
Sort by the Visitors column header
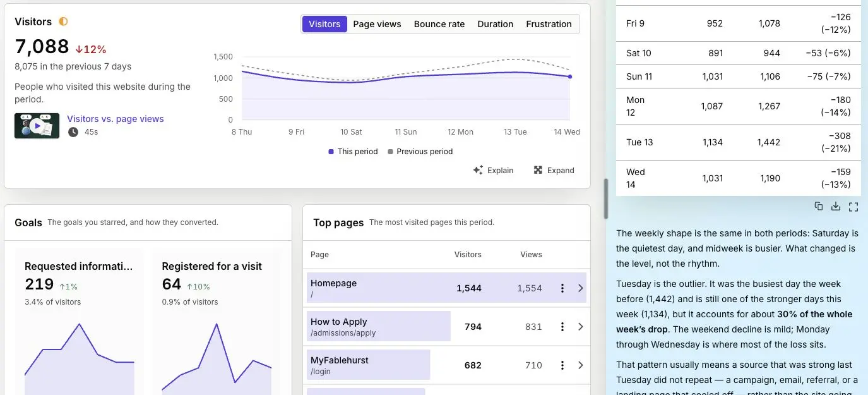pyautogui.click(x=468, y=255)
